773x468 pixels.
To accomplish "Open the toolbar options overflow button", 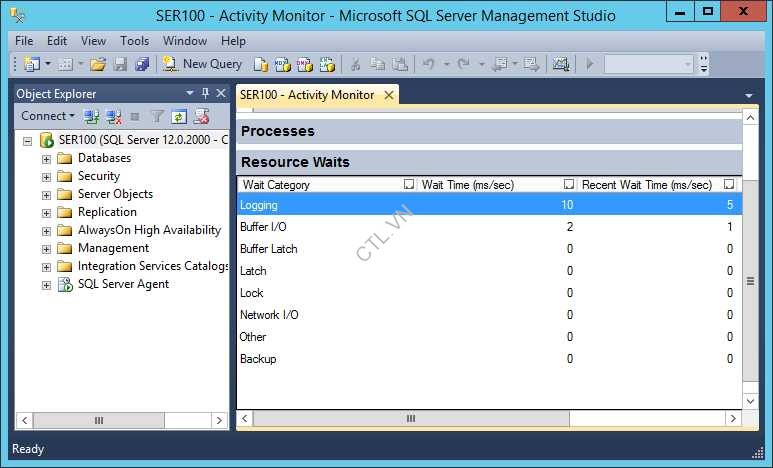I will tap(704, 64).
